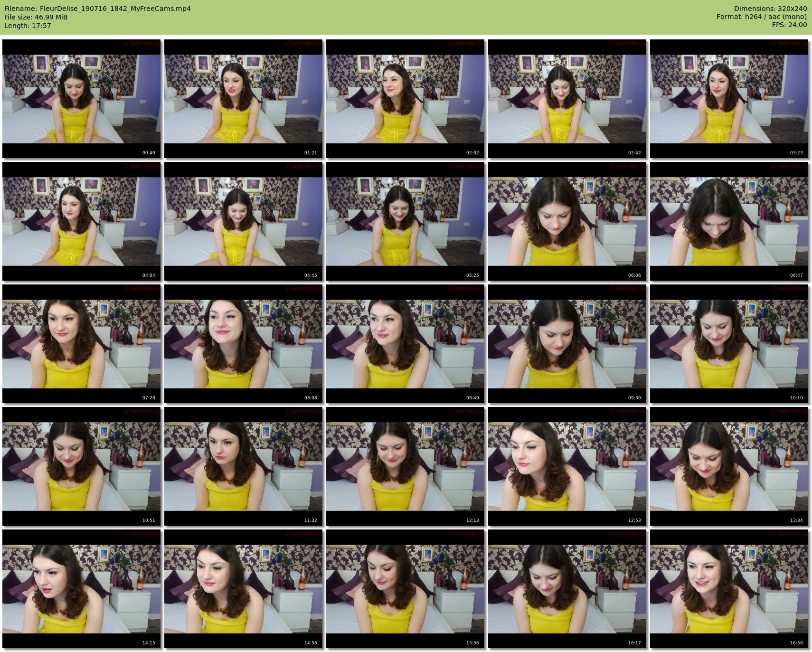Click the Dimensions 320x240 label
Image resolution: width=812 pixels, height=652 pixels.
coord(770,9)
